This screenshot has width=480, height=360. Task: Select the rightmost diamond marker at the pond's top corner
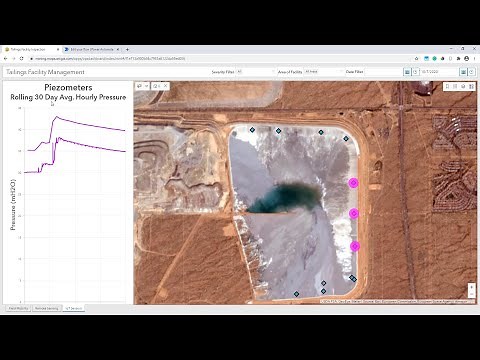(346, 138)
